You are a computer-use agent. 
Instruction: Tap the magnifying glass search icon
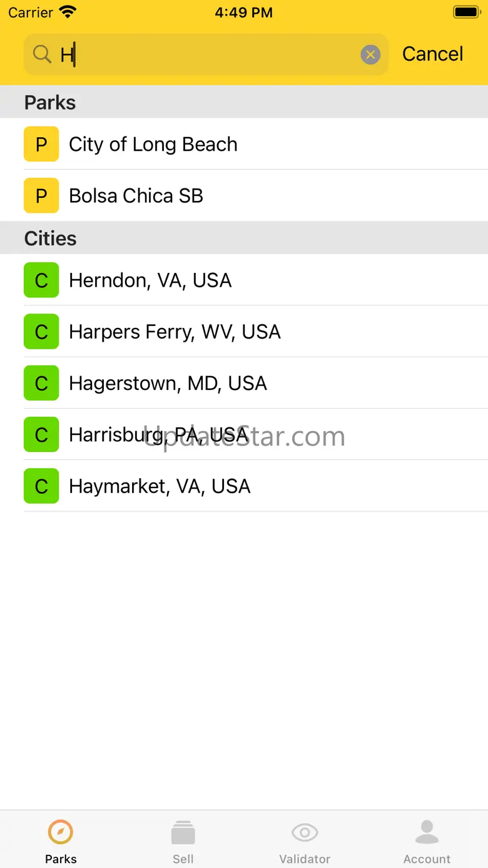pos(42,54)
